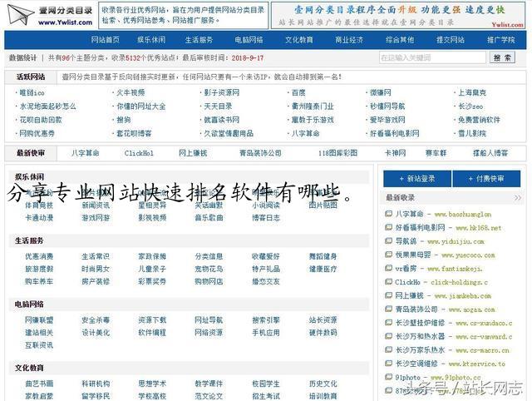Click icon beside 长沙空调维修 listing
The image size is (532, 401).
pos(388,363)
